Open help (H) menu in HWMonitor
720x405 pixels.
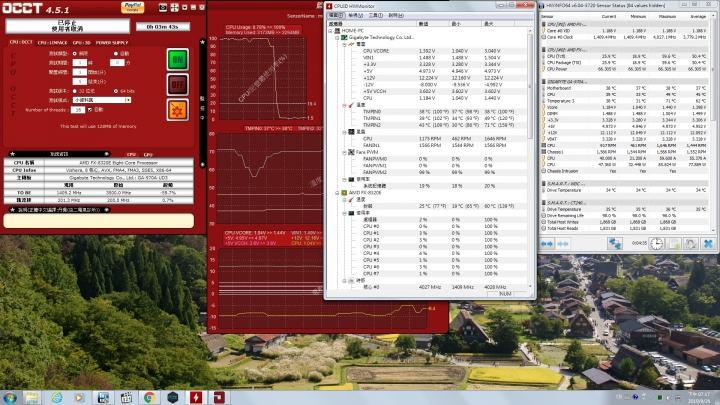(x=396, y=16)
